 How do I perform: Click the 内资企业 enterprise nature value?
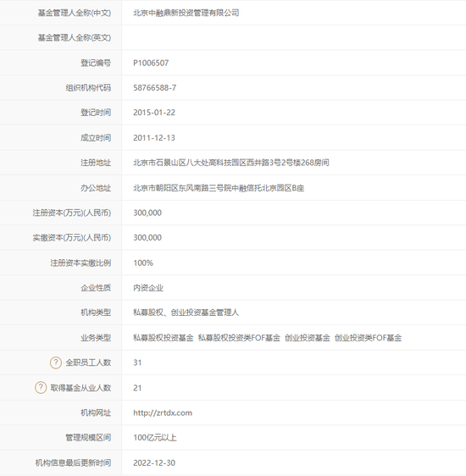pyautogui.click(x=148, y=288)
